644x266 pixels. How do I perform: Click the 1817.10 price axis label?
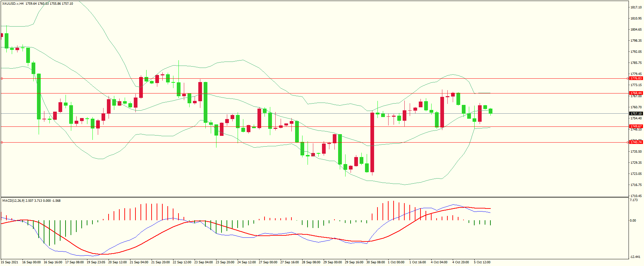tap(636, 7)
